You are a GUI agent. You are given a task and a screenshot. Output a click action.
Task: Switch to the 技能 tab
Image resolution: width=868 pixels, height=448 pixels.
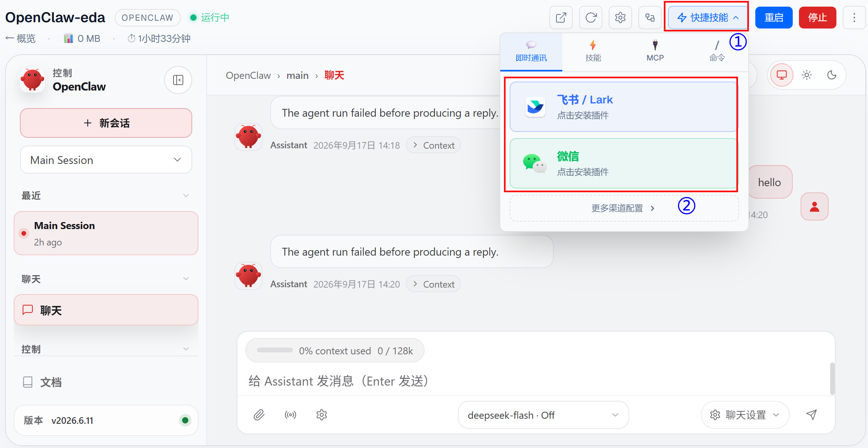[593, 52]
